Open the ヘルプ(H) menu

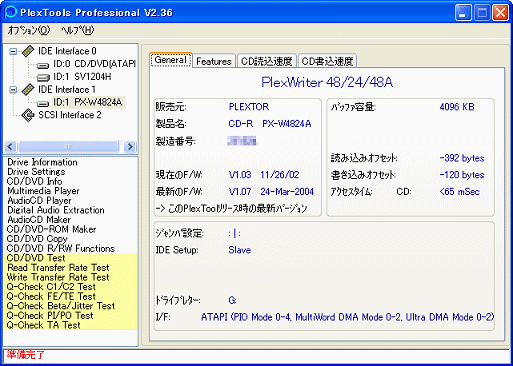tap(77, 30)
